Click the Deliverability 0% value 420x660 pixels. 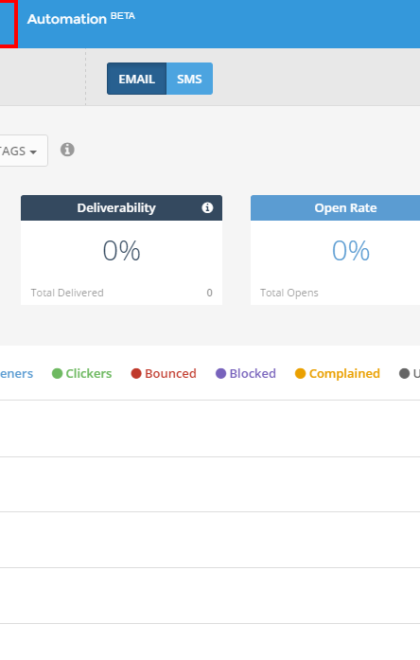(122, 250)
